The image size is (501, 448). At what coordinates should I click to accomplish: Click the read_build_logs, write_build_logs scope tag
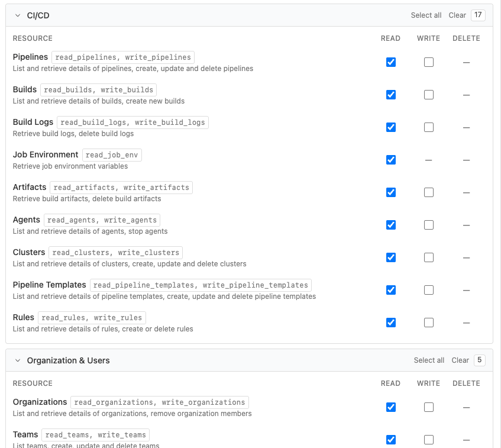132,123
